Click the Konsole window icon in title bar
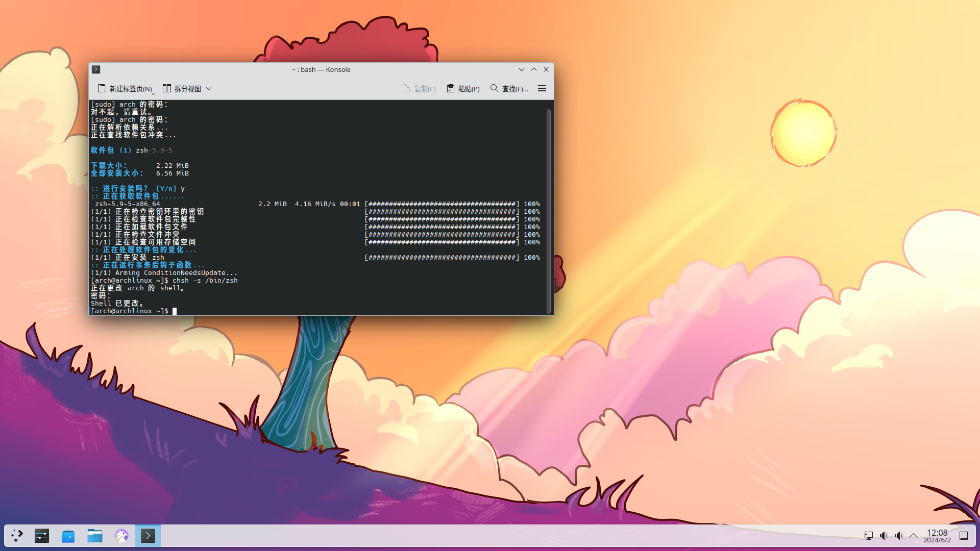 click(x=96, y=69)
